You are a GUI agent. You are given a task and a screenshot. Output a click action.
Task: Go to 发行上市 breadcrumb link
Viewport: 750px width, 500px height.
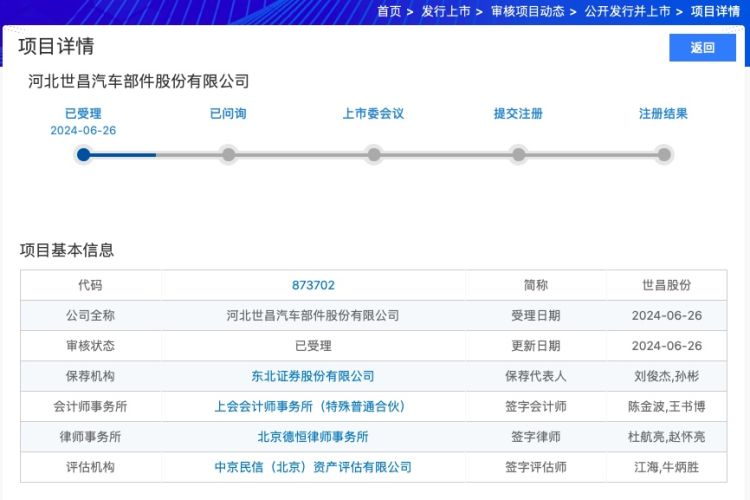445,11
